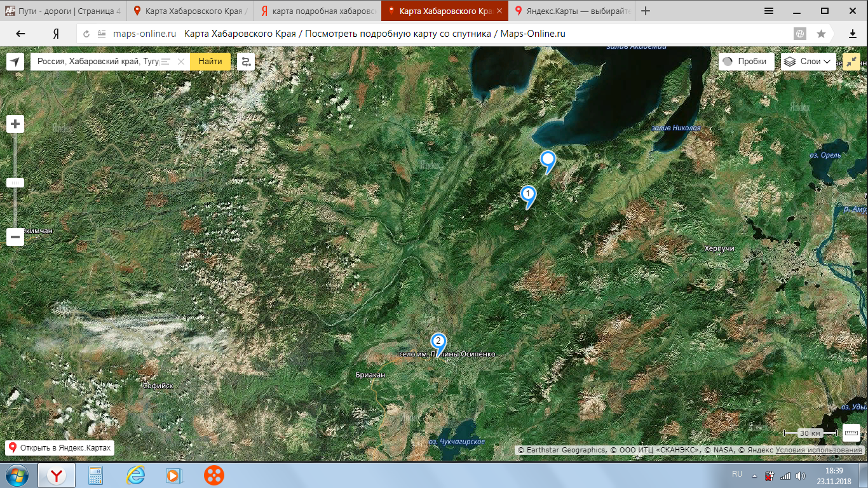This screenshot has width=868, height=488.
Task: Toggle the Пробки traffic layer
Action: click(747, 62)
